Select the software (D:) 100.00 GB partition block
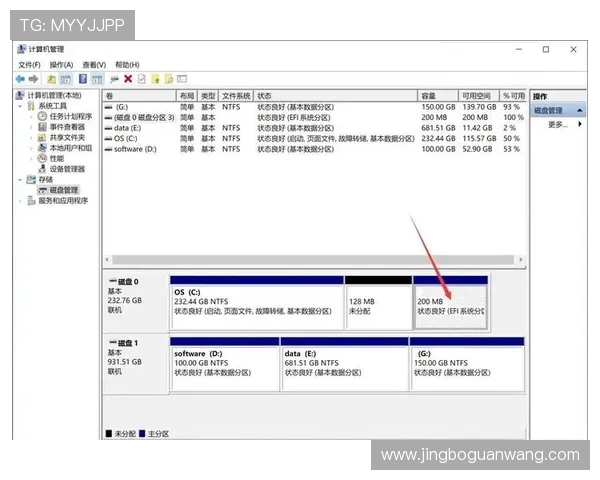This screenshot has width=600, height=480. click(x=225, y=364)
